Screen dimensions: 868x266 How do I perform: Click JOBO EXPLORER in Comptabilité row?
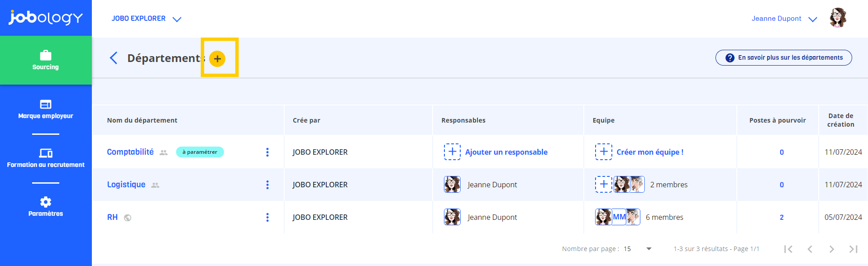pyautogui.click(x=320, y=152)
